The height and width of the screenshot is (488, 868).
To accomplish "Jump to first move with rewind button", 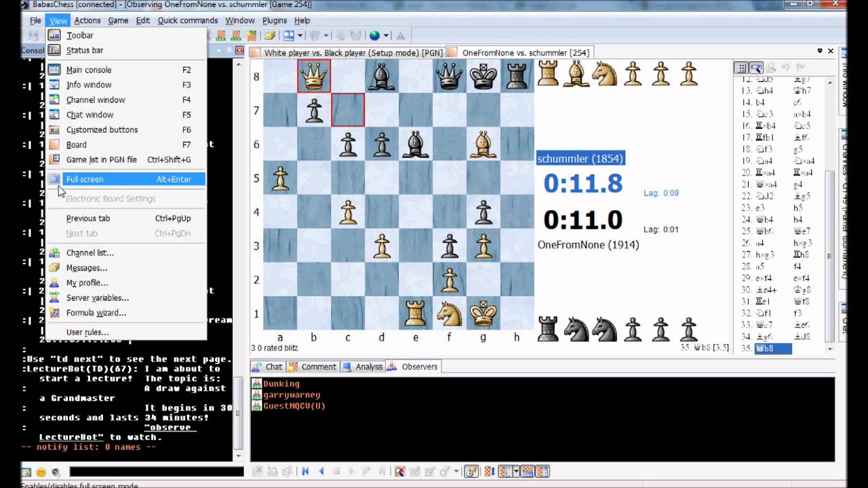I will (305, 472).
